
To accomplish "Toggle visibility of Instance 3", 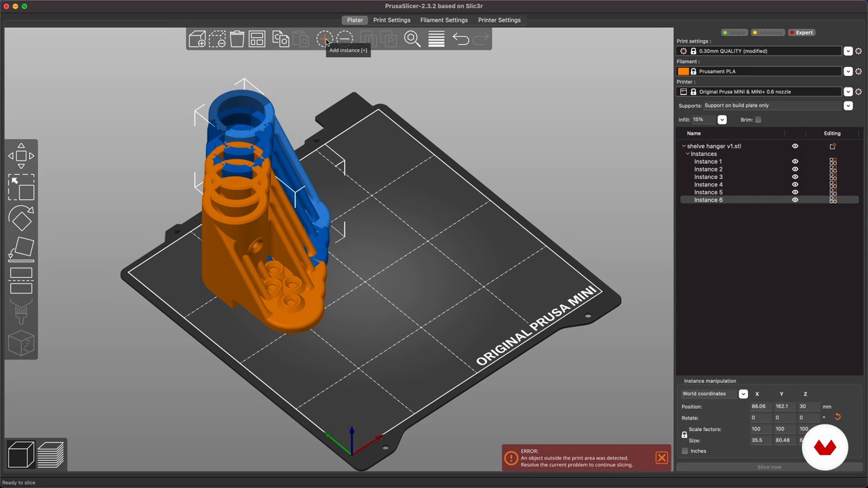I will point(795,177).
